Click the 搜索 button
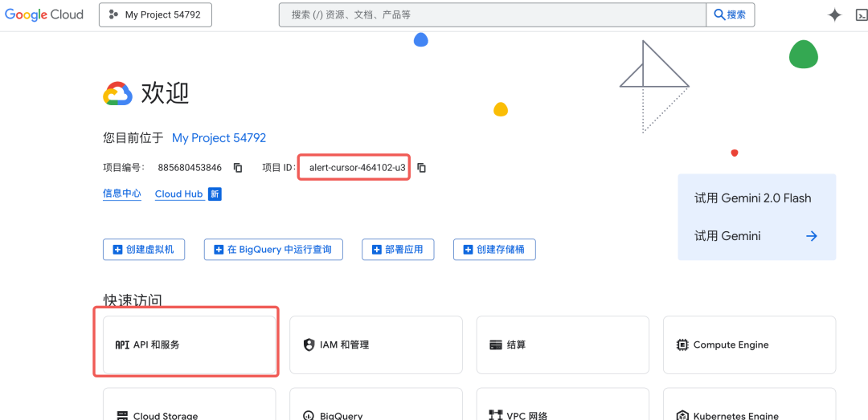The image size is (868, 420). (730, 15)
